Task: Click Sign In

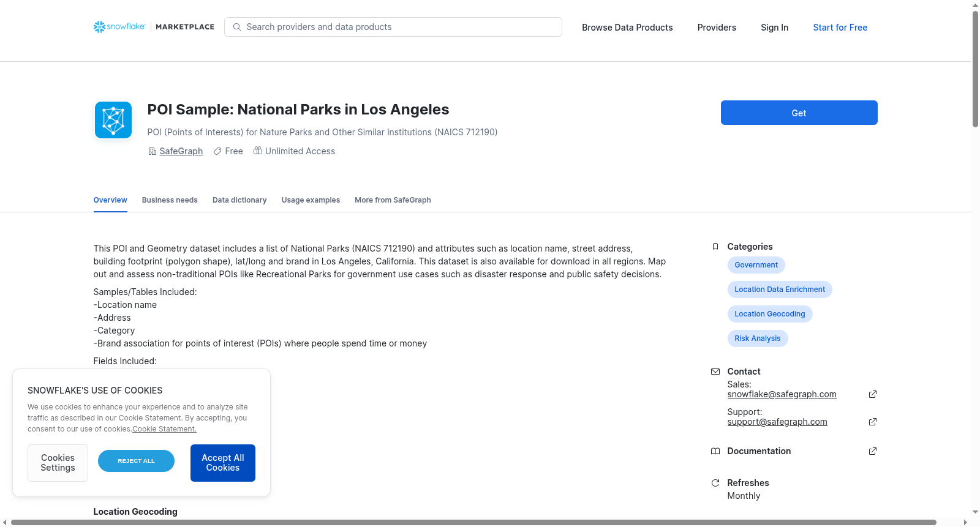Action: (x=774, y=28)
